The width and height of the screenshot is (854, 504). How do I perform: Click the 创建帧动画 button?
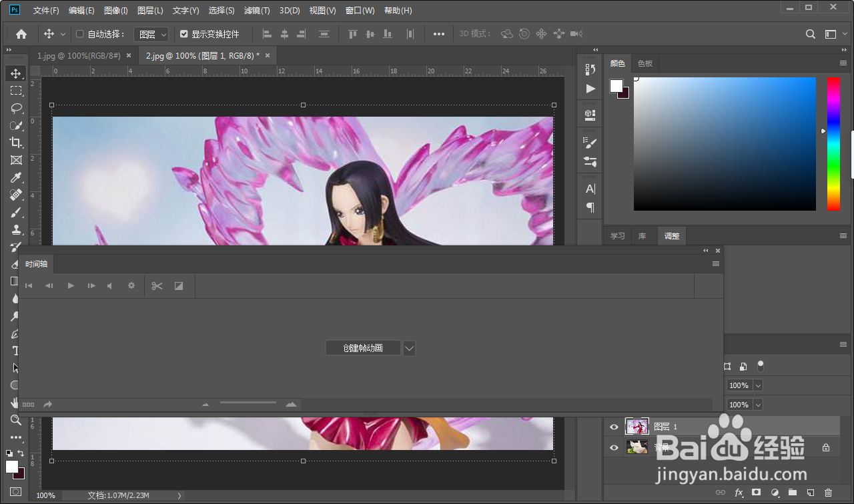coord(363,348)
